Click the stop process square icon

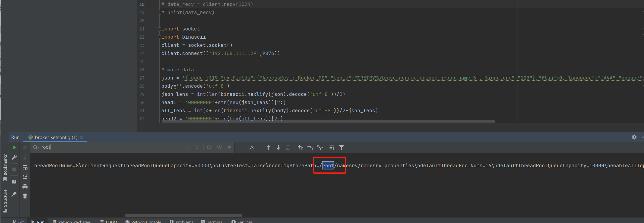(14, 169)
